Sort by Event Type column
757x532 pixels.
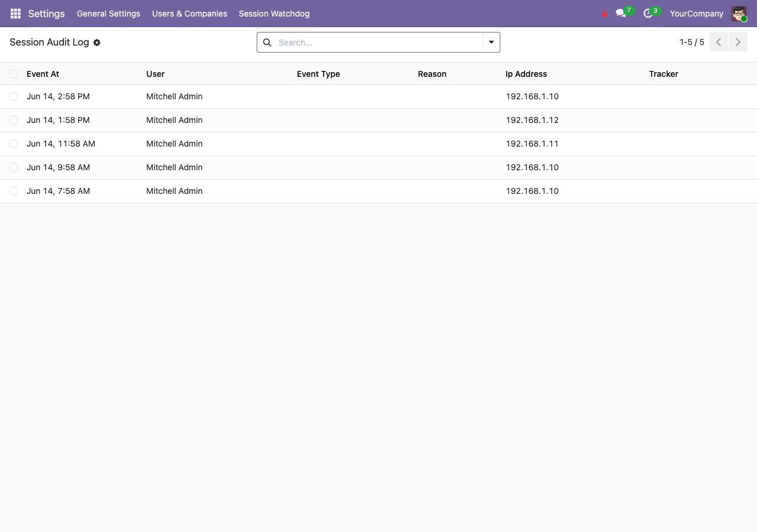point(318,74)
